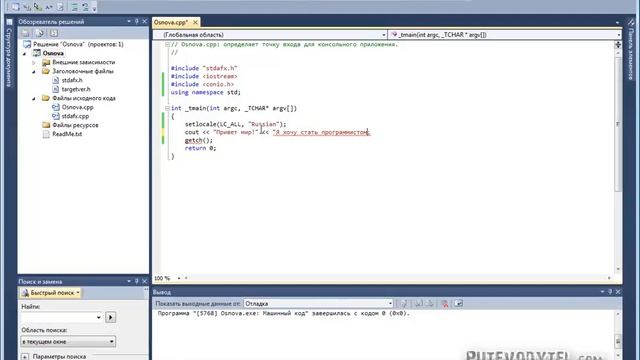
Task: Collapse _tmain function outline box
Action: coord(167,108)
